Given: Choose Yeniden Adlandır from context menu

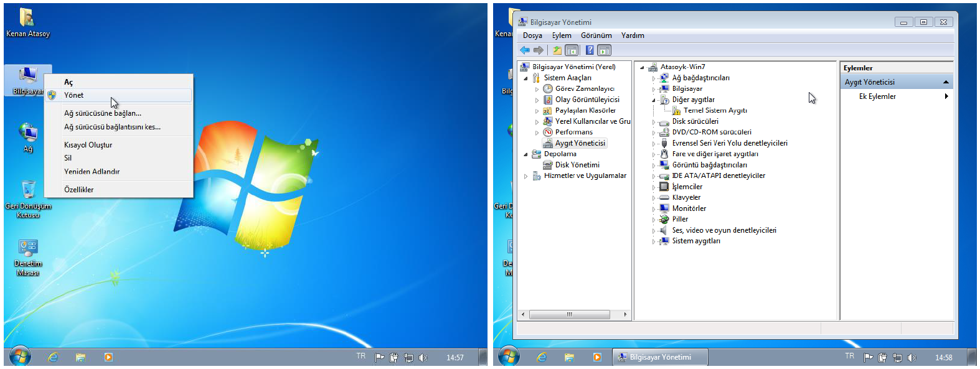Looking at the screenshot, I should 118,172.
